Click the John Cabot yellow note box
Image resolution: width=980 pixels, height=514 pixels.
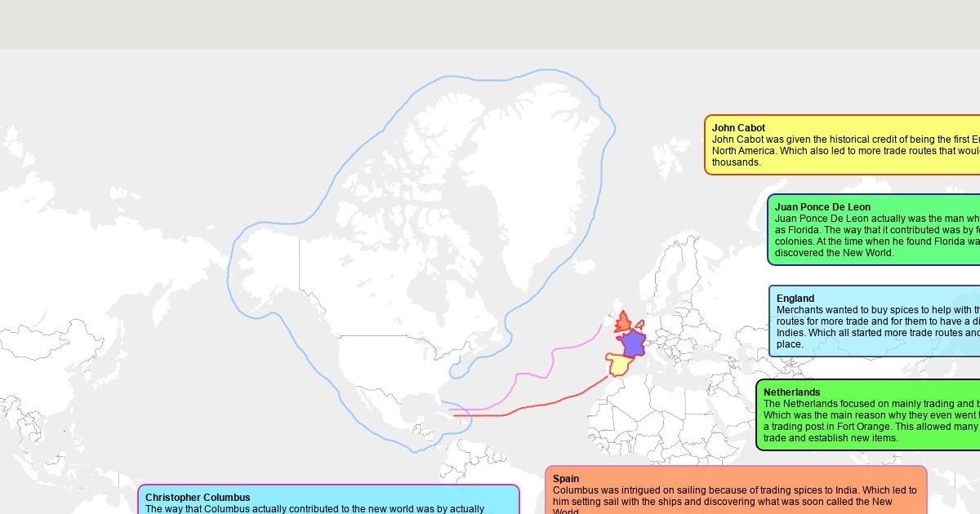pos(841,145)
